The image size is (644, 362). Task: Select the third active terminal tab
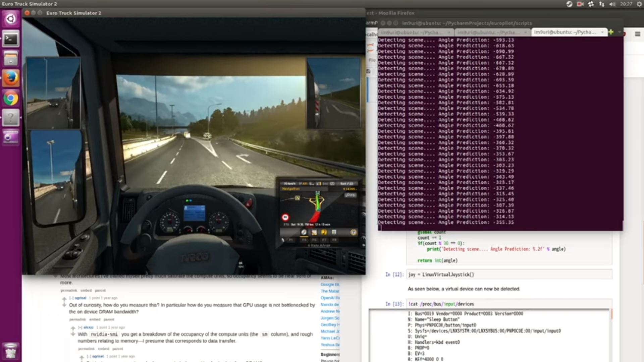tap(569, 32)
